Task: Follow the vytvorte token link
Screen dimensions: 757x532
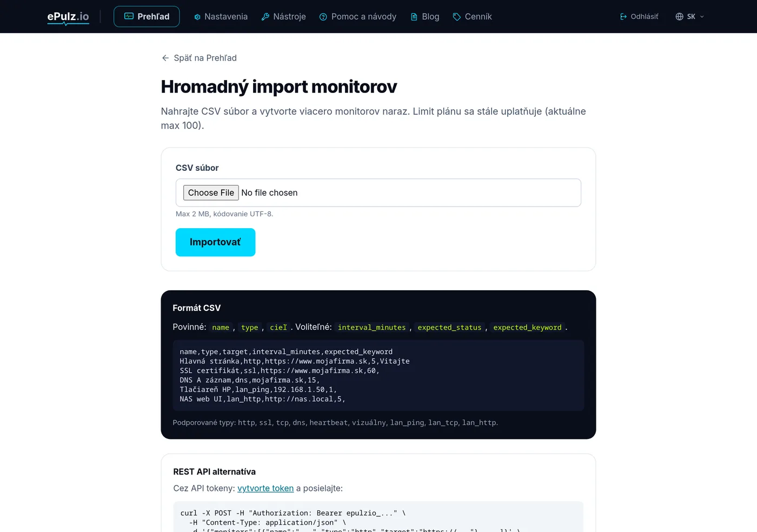Action: (x=265, y=488)
